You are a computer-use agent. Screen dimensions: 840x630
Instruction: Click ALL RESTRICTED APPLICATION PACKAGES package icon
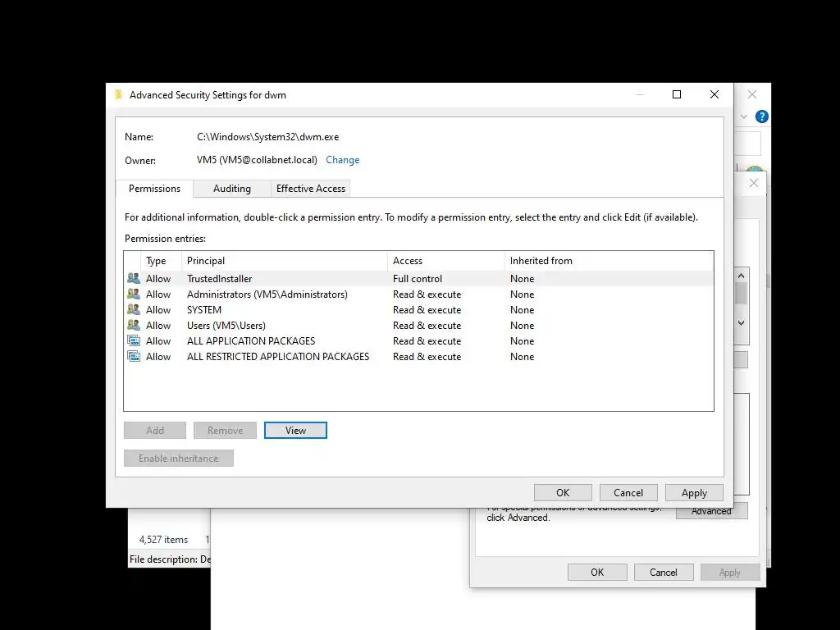(x=134, y=356)
